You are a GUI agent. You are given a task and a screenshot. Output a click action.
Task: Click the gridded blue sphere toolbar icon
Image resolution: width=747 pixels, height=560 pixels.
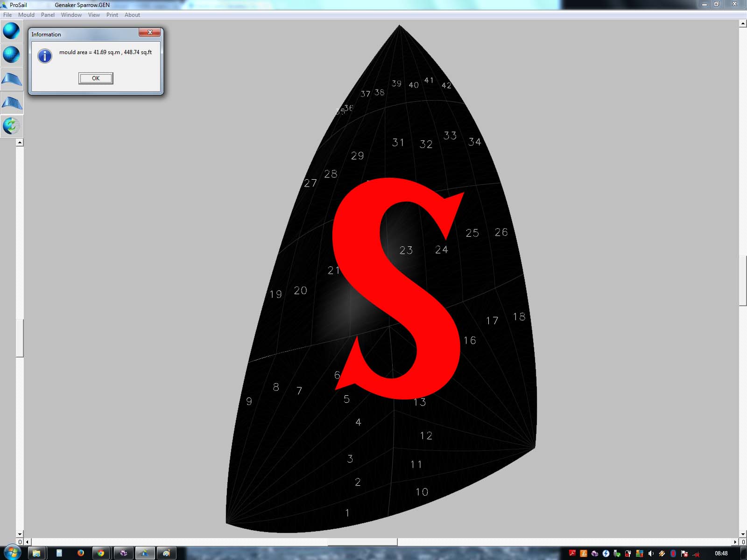tap(11, 55)
